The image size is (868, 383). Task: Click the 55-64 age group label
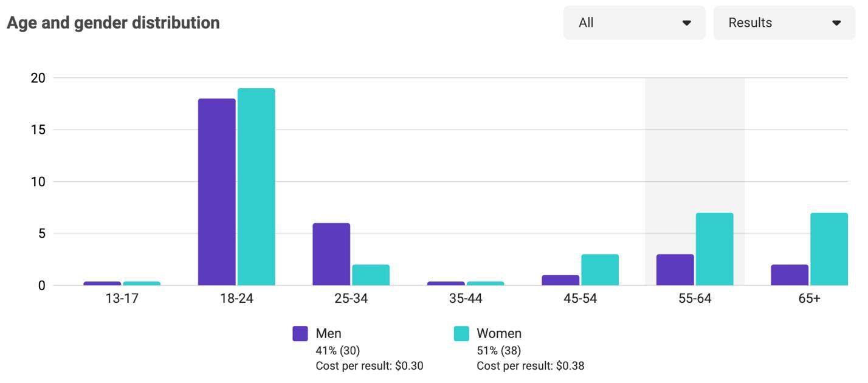pyautogui.click(x=695, y=299)
